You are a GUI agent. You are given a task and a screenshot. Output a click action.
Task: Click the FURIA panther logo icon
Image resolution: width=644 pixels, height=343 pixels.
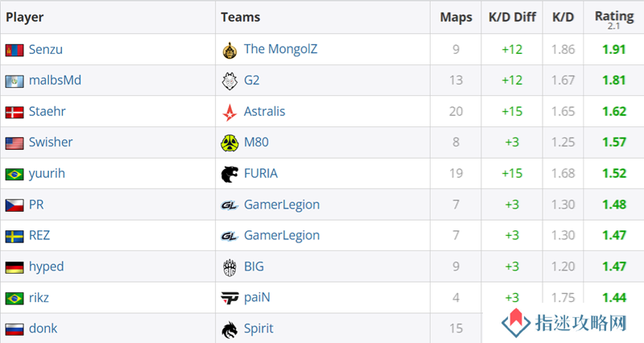coord(229,174)
